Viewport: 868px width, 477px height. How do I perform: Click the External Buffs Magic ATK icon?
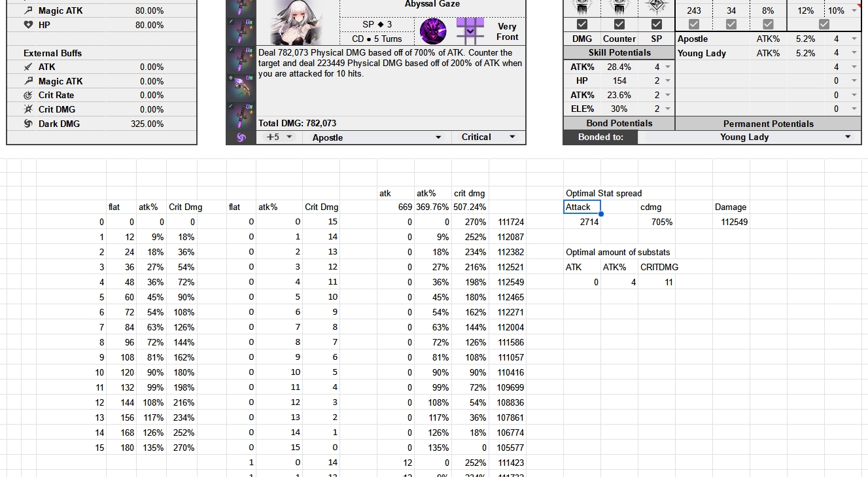28,81
